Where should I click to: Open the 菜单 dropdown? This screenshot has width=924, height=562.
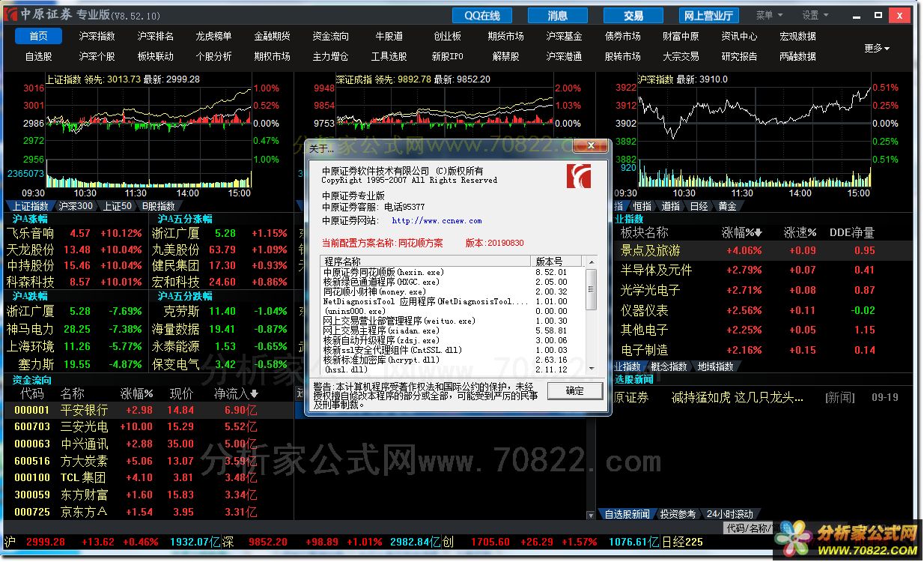(x=769, y=15)
